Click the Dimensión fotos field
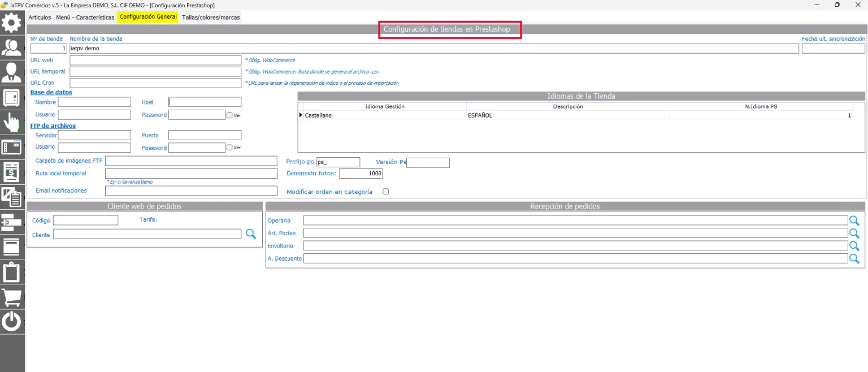This screenshot has height=372, width=868. point(361,174)
